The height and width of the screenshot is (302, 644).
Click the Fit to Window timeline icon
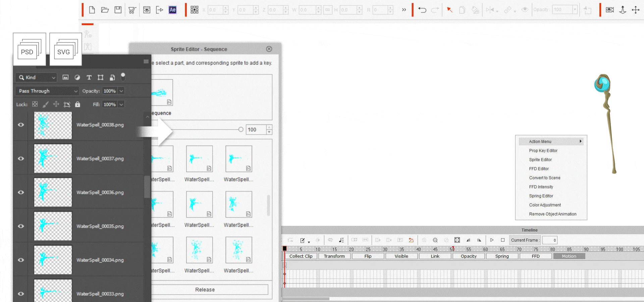pyautogui.click(x=457, y=240)
